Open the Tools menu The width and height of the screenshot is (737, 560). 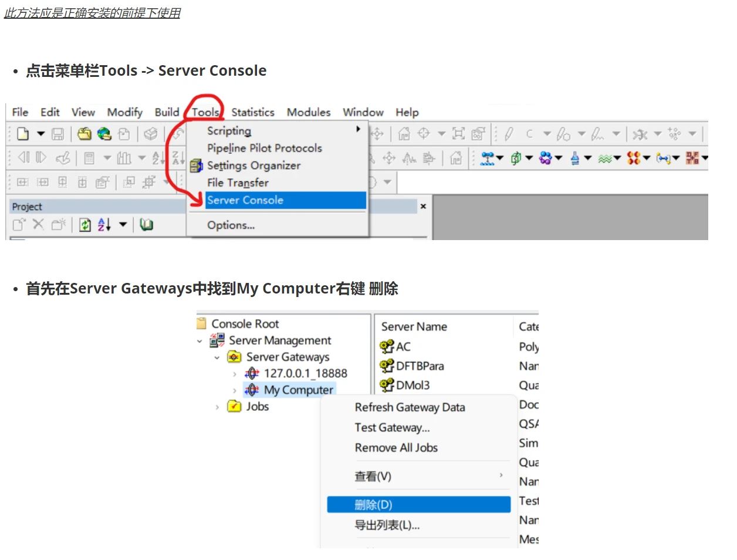pyautogui.click(x=205, y=112)
